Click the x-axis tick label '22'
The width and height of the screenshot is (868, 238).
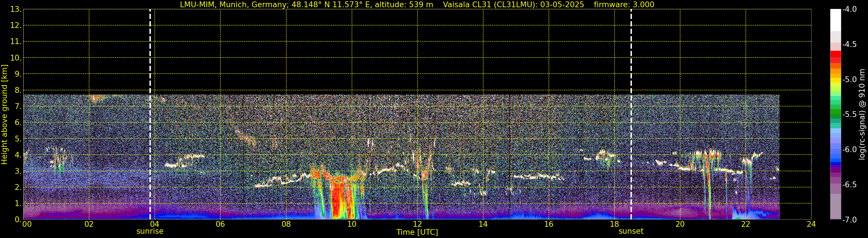coord(746,224)
